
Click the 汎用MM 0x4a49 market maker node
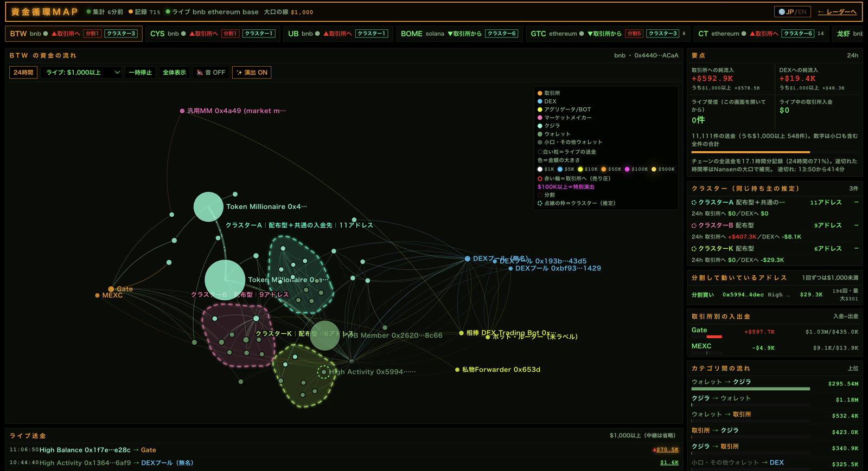pos(182,111)
